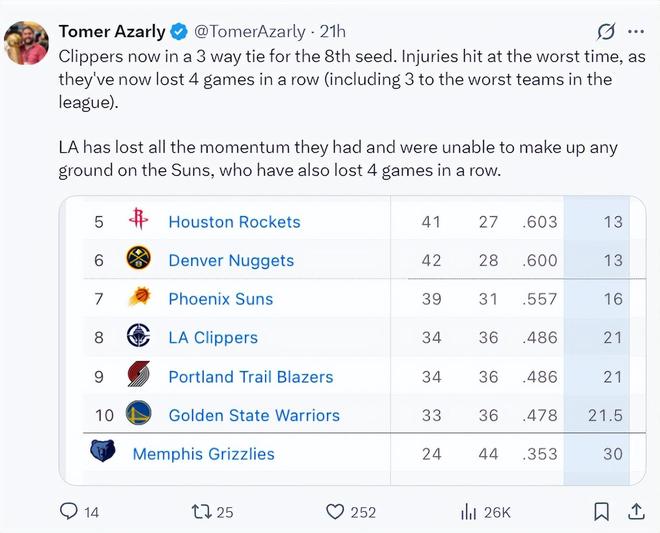Click the Denver Nuggets team logo

click(138, 259)
